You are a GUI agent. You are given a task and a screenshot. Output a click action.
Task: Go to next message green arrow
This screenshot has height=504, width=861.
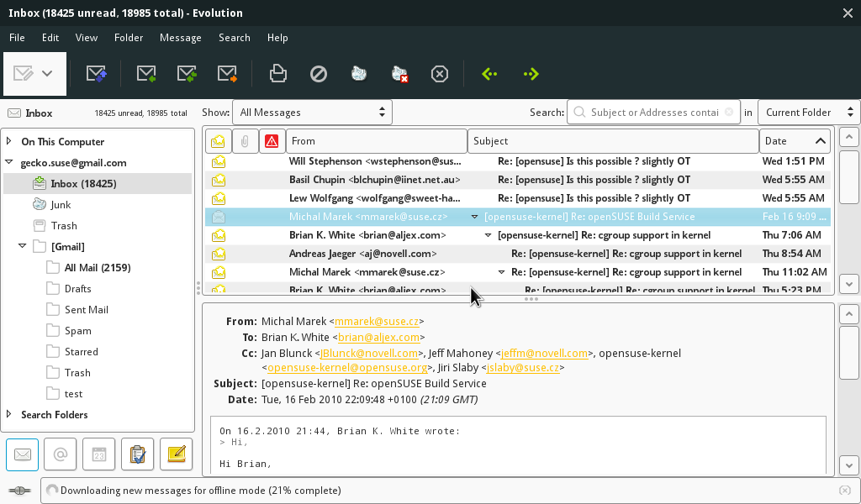531,73
